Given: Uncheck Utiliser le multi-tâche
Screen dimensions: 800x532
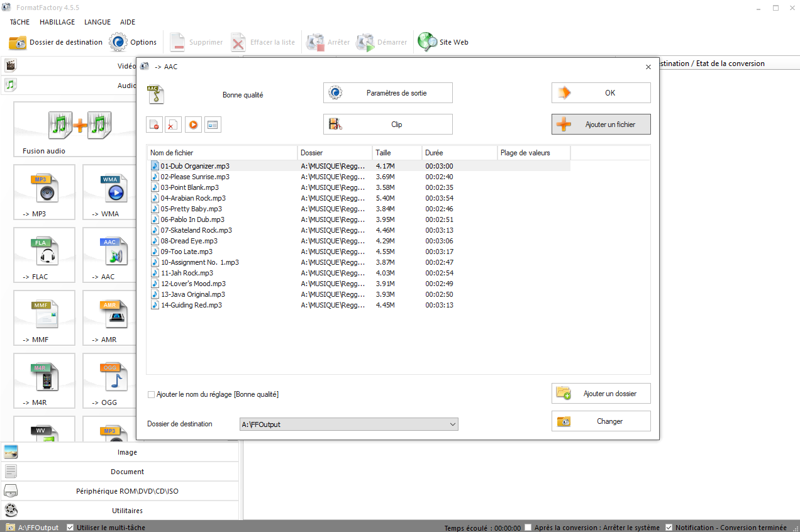Looking at the screenshot, I should point(70,528).
